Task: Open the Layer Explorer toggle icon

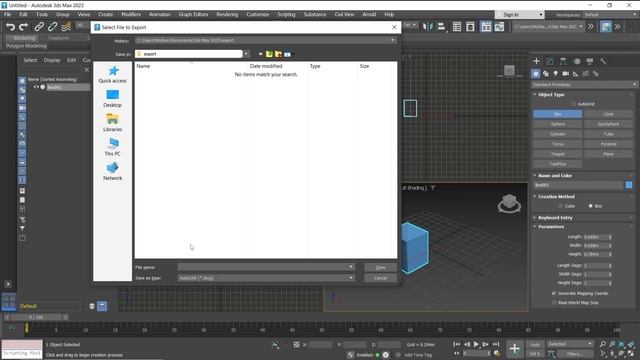Action: 470,27
